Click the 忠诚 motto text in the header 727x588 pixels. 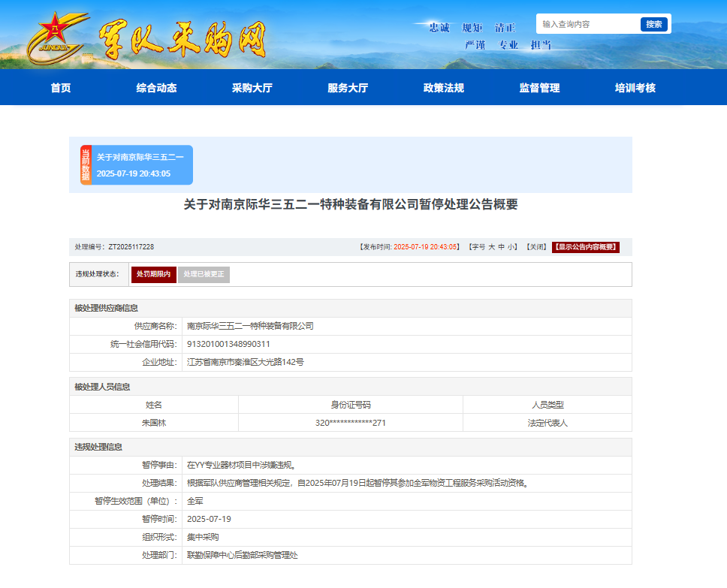[x=439, y=28]
